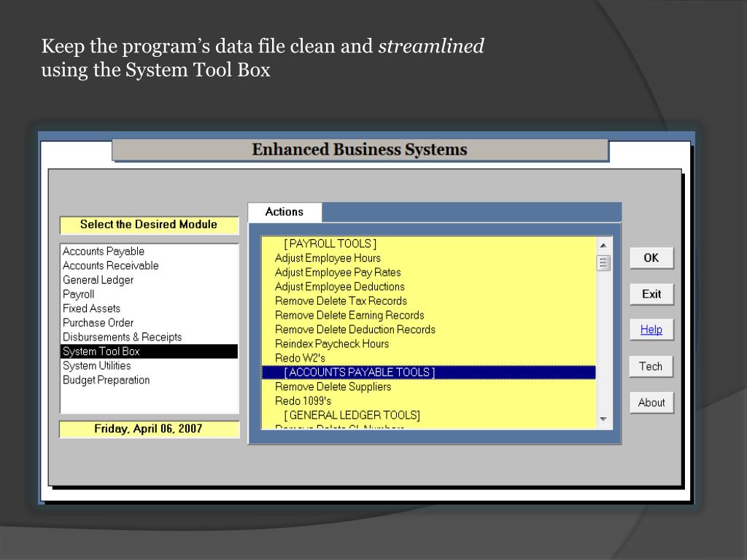Choose Reindex Paycheck Hours action

tap(429, 344)
